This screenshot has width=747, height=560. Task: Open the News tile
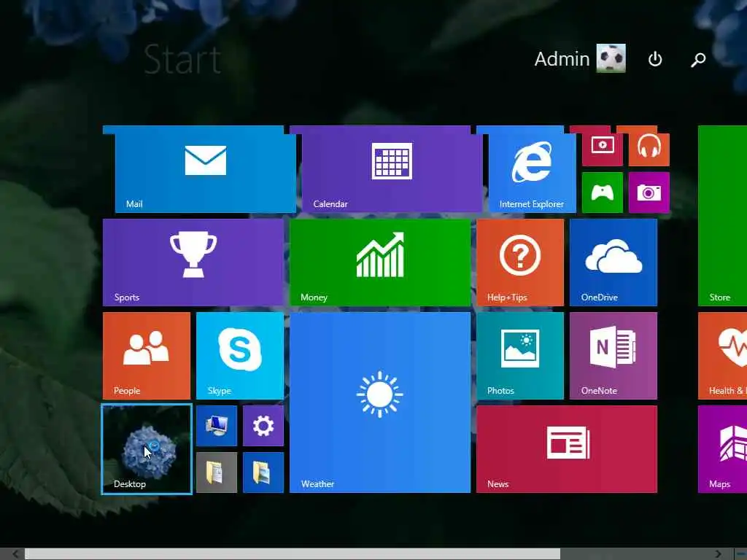point(566,449)
